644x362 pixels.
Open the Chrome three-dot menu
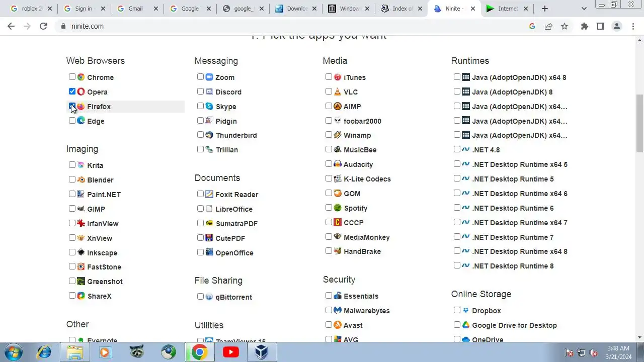click(633, 26)
